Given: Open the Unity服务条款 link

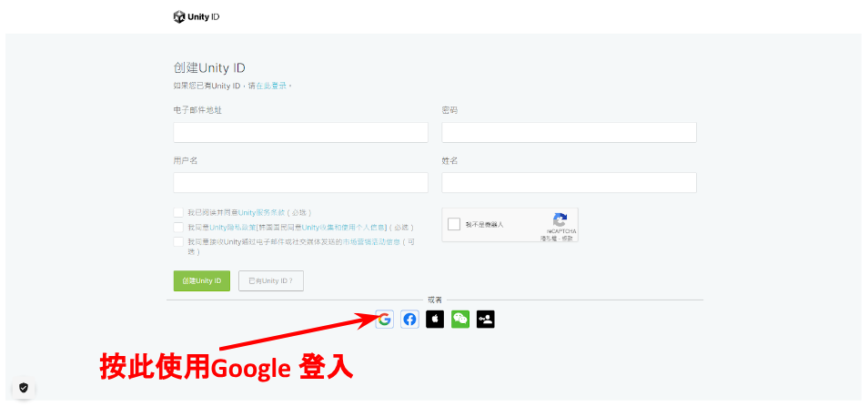Looking at the screenshot, I should pos(261,212).
